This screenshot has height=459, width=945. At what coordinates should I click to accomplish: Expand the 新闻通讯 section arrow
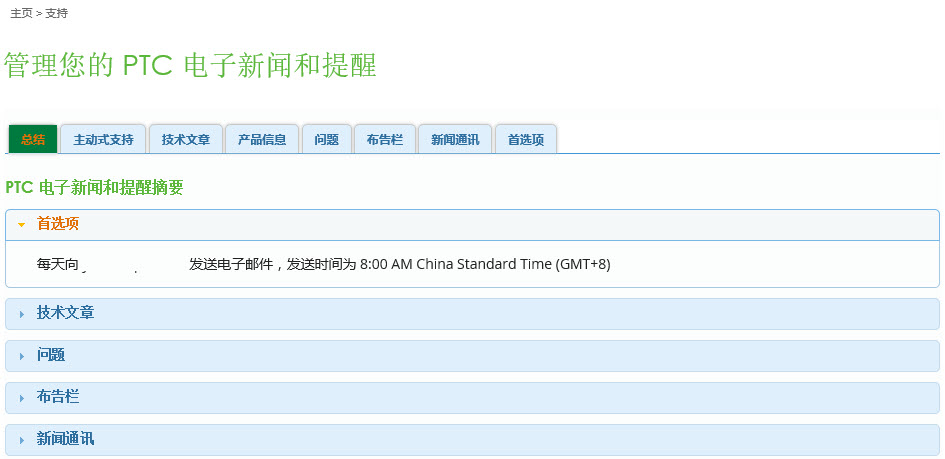(x=22, y=440)
